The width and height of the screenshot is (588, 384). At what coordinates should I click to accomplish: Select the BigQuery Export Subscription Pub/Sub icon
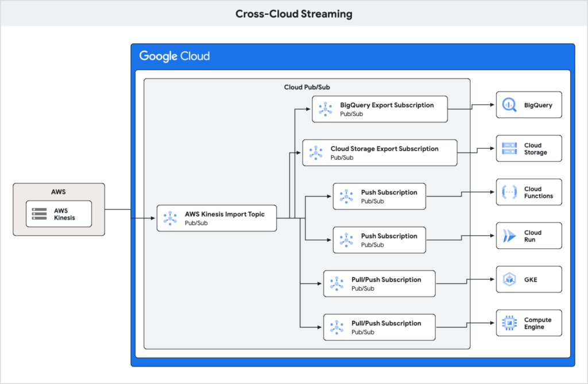point(326,109)
